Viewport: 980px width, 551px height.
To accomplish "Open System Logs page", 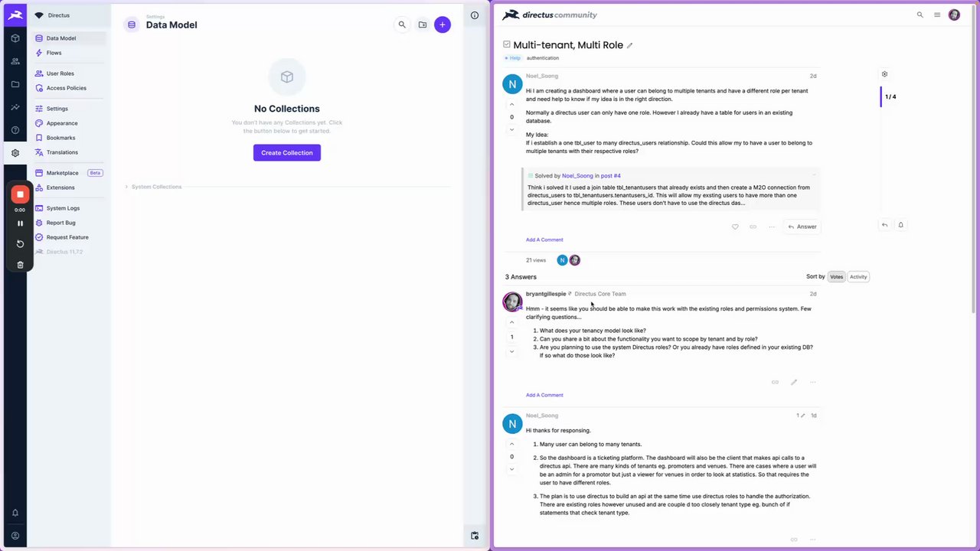I will (69, 208).
